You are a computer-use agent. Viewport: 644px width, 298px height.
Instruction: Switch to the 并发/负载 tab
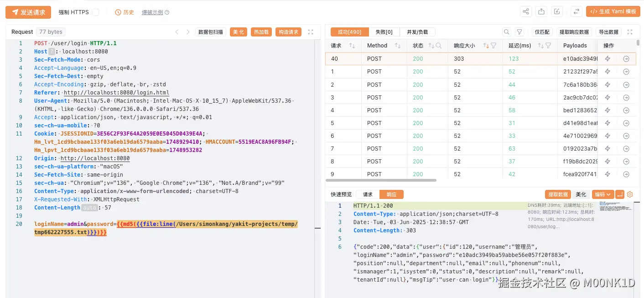tap(417, 32)
